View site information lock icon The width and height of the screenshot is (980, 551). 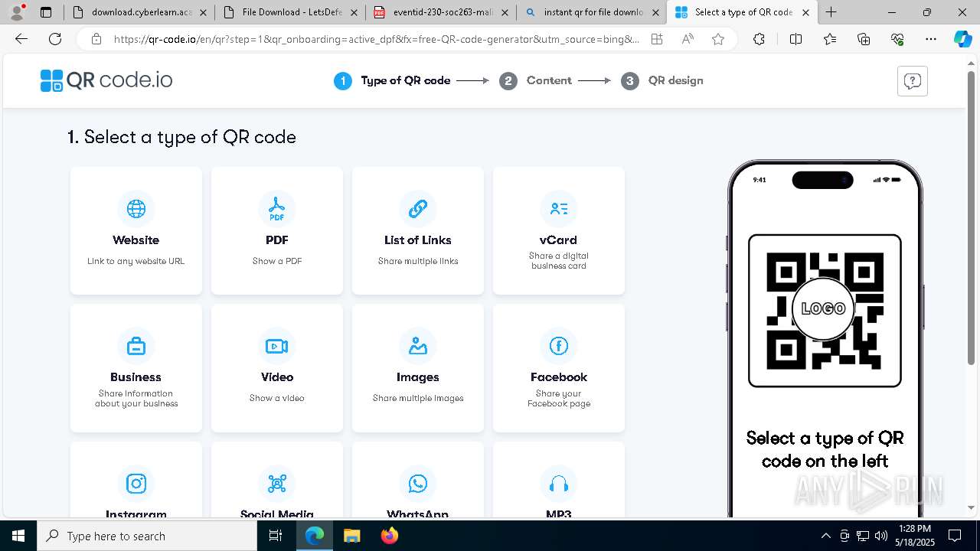96,39
